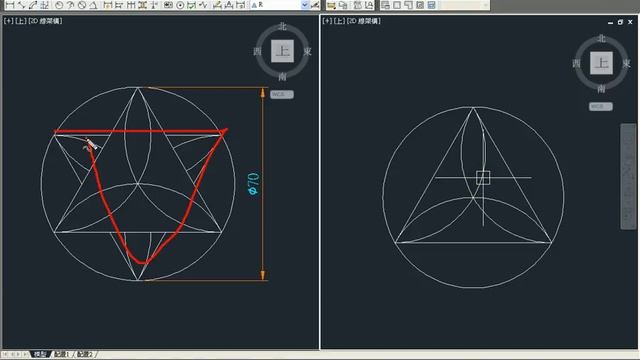Select the Dimension Edit tool
The height and width of the screenshot is (360, 640).
coord(218,5)
